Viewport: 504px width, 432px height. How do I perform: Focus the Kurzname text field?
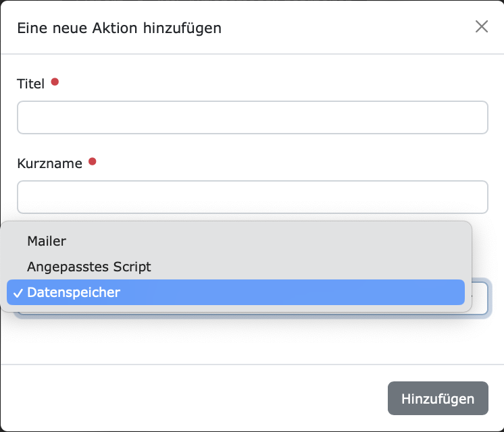tap(253, 197)
